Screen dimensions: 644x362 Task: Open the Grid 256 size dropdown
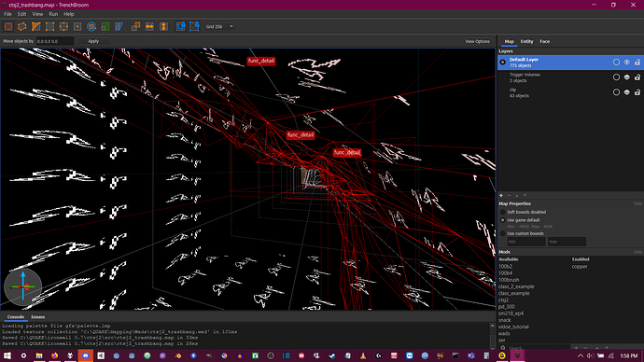(x=219, y=27)
